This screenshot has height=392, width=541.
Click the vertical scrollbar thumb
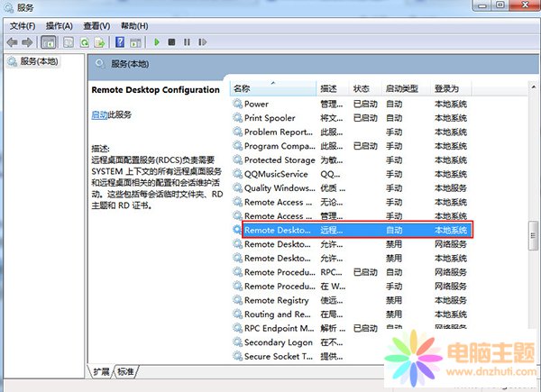[x=533, y=235]
